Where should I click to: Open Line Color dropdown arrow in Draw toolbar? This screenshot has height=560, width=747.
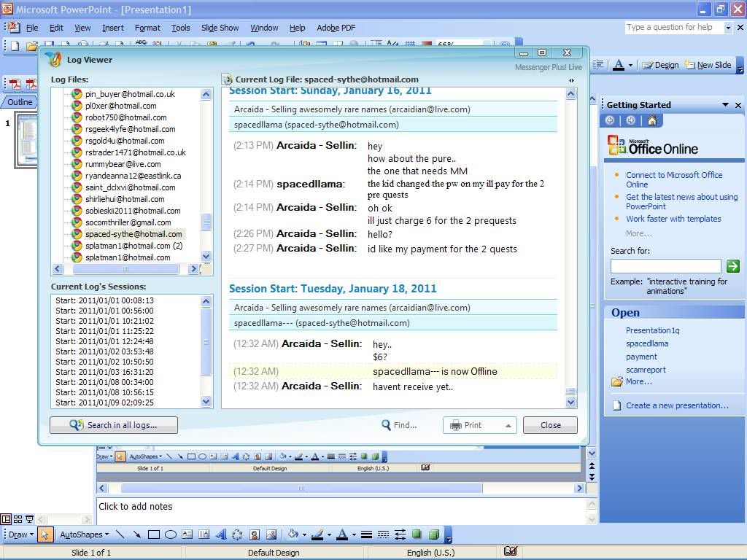[329, 534]
